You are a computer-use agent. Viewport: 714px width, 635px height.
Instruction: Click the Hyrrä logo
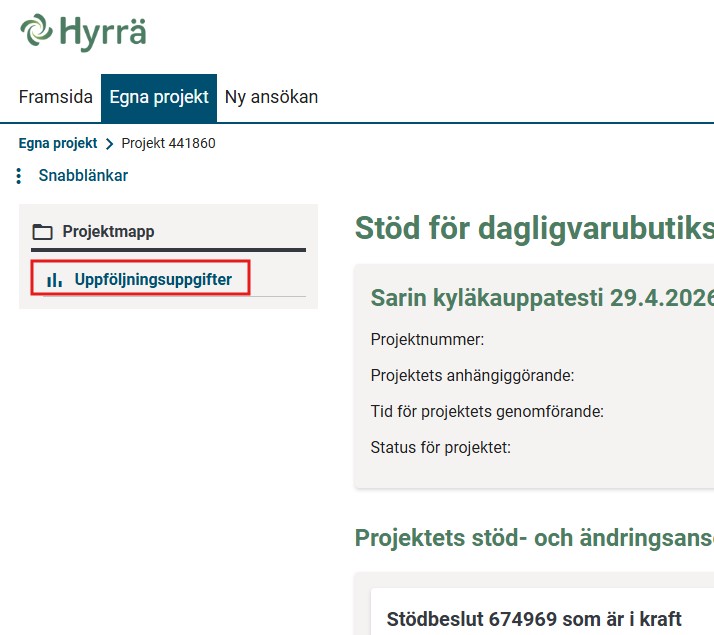pos(83,32)
